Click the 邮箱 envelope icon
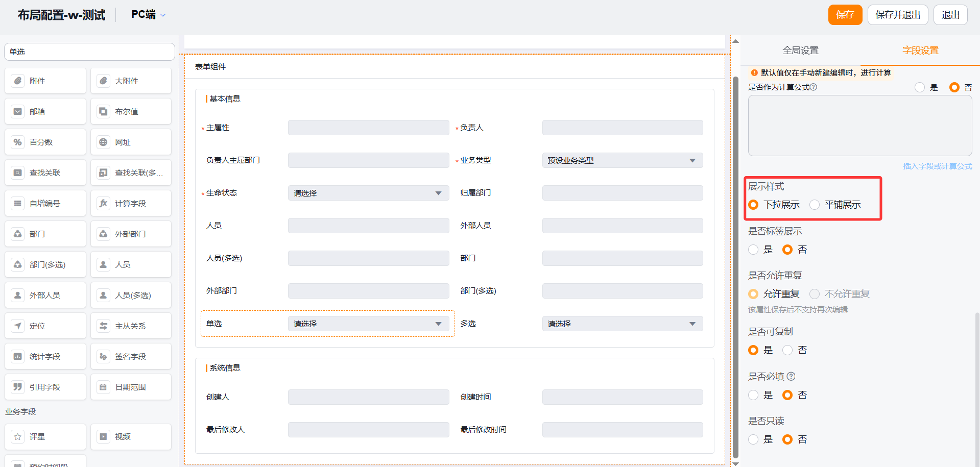 (x=18, y=111)
